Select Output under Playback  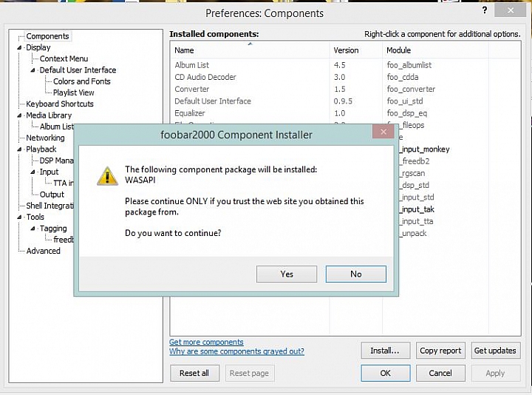(x=52, y=195)
